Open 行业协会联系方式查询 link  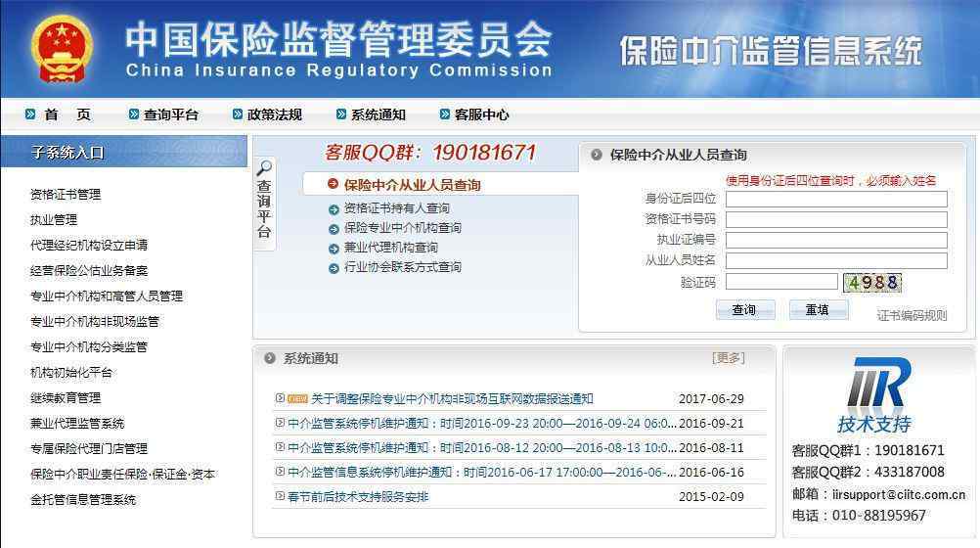(x=403, y=267)
